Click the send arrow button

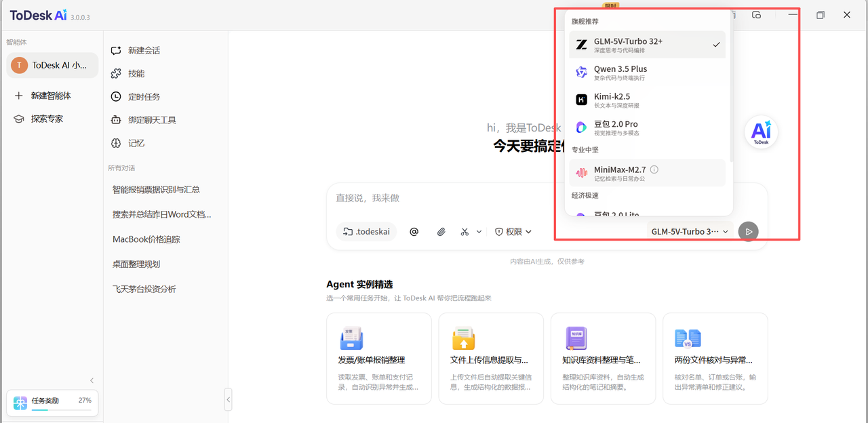point(749,231)
